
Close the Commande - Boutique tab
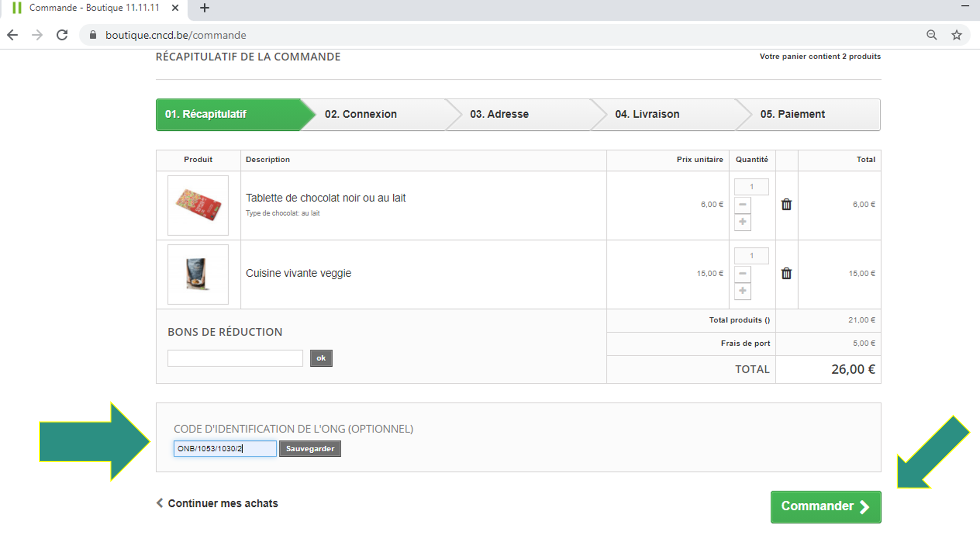[175, 8]
